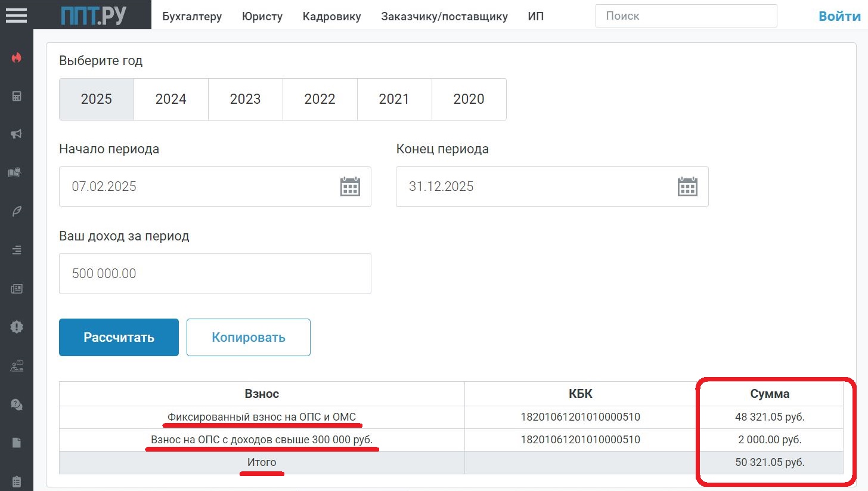Open the Кадровику menu section
868x491 pixels.
pyautogui.click(x=331, y=16)
